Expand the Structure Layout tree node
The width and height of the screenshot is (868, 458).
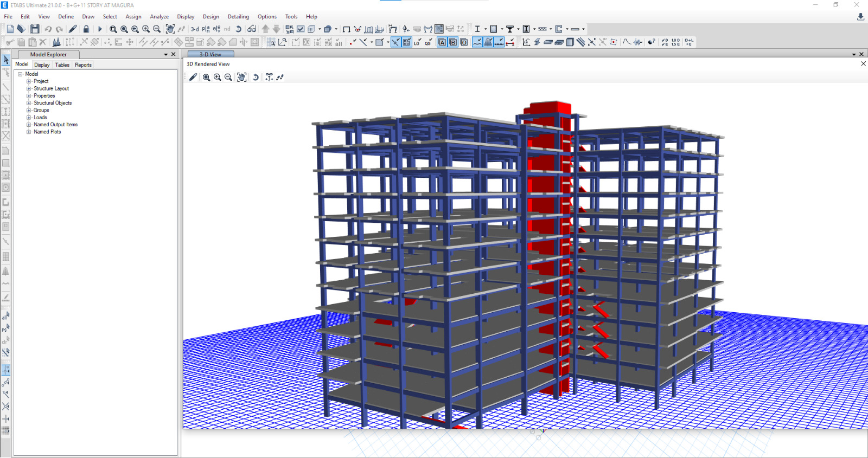(x=29, y=88)
